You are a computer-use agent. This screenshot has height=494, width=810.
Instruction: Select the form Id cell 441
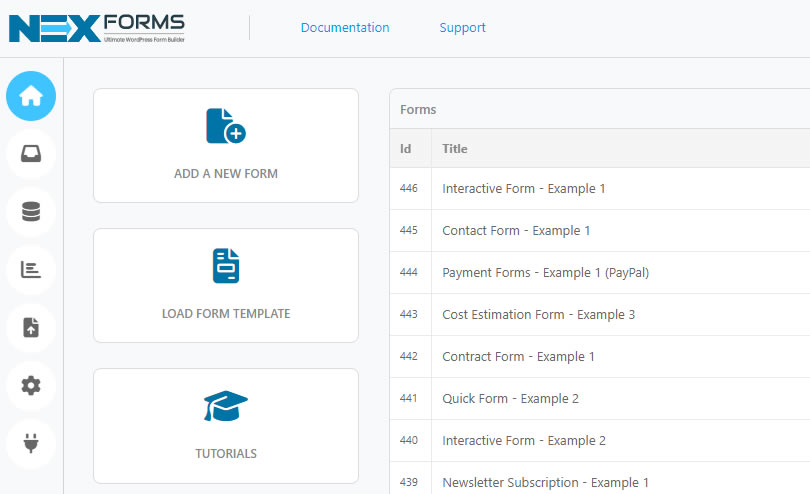pyautogui.click(x=409, y=398)
